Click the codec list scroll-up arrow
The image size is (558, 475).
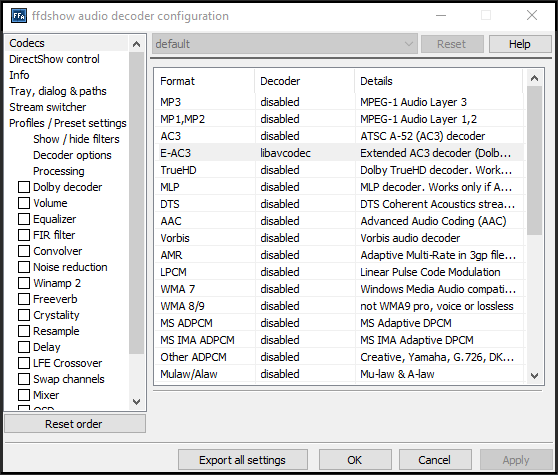tap(534, 78)
